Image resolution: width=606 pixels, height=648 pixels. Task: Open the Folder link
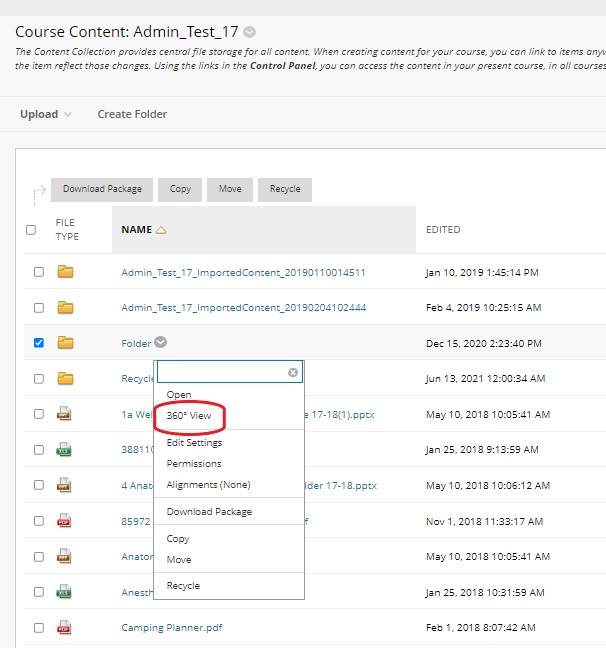coord(136,343)
